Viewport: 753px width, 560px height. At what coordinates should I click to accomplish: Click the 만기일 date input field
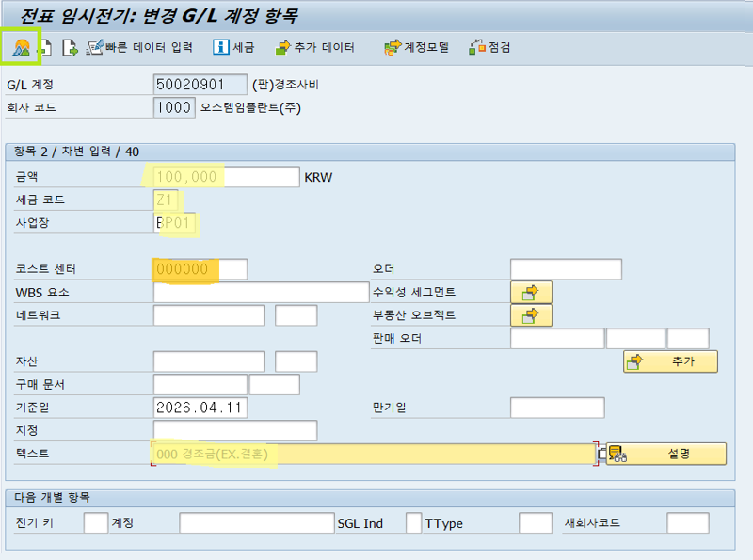[556, 408]
